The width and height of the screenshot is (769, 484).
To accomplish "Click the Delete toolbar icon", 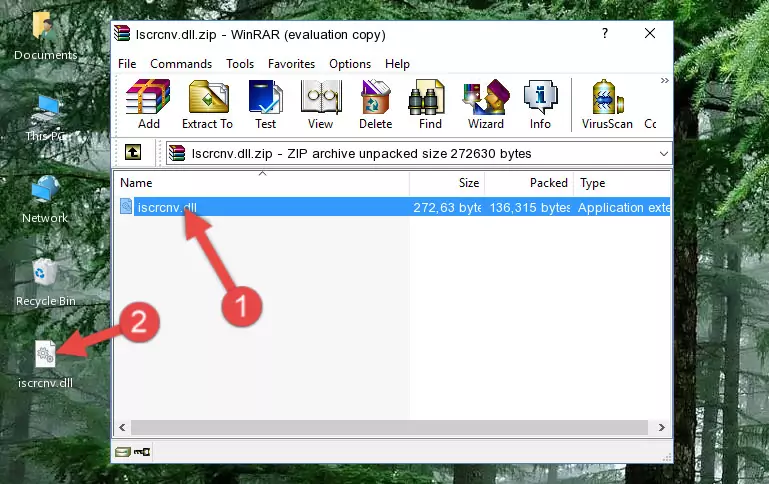I will 376,104.
